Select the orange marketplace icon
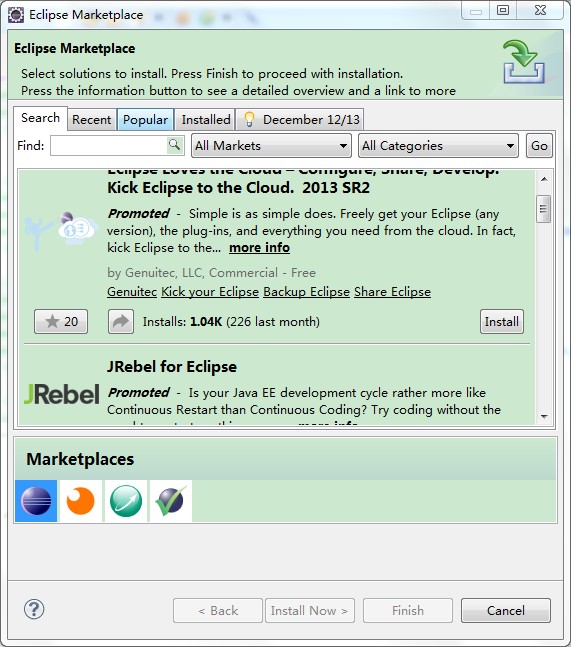Image resolution: width=571 pixels, height=647 pixels. 80,501
